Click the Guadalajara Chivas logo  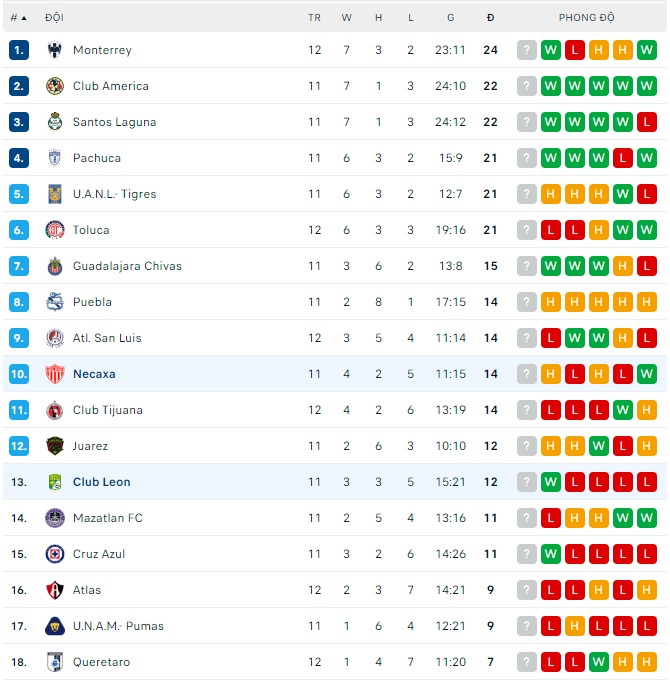point(55,266)
